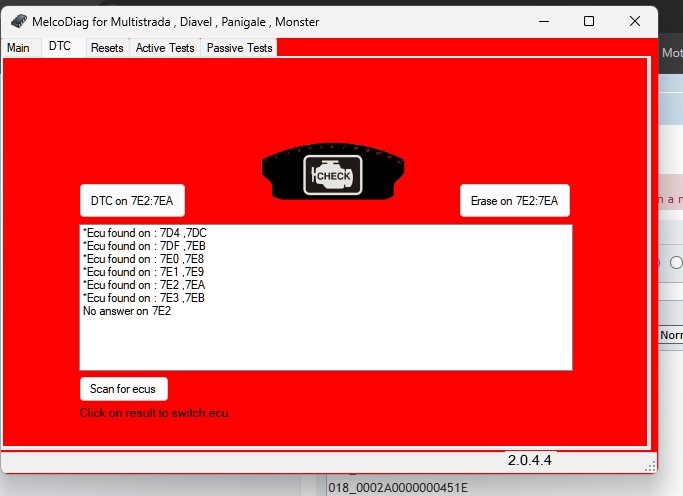
Task: Minimize the MelcoDiag window
Action: point(544,21)
